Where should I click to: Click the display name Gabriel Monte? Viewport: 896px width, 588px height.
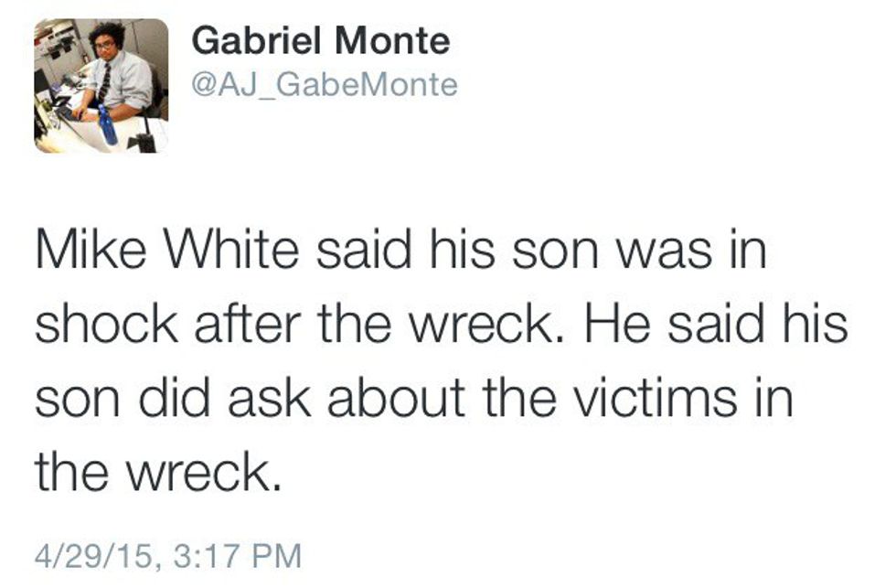point(323,40)
